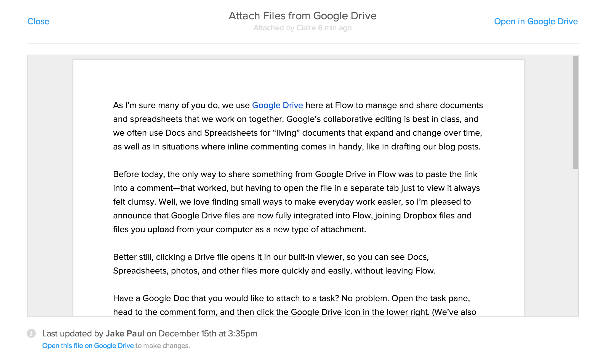607x364 pixels.
Task: Click the underlined Google Drive link in paragraph one
Action: tap(277, 105)
